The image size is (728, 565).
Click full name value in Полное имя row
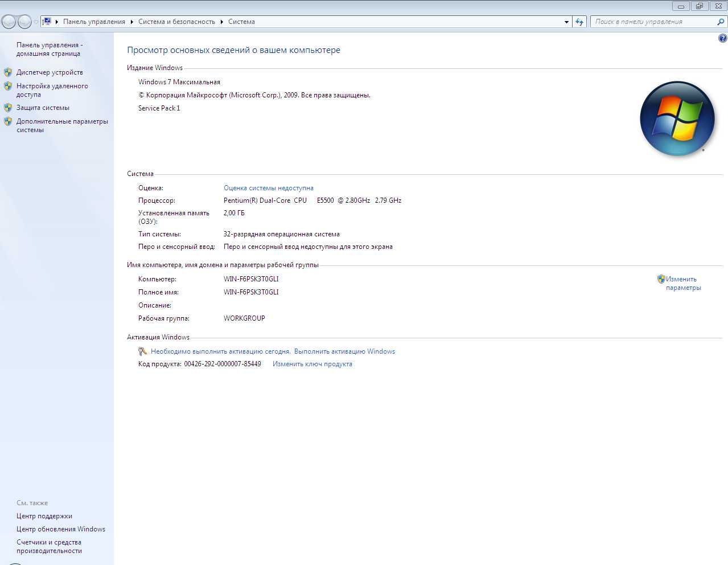(x=251, y=292)
